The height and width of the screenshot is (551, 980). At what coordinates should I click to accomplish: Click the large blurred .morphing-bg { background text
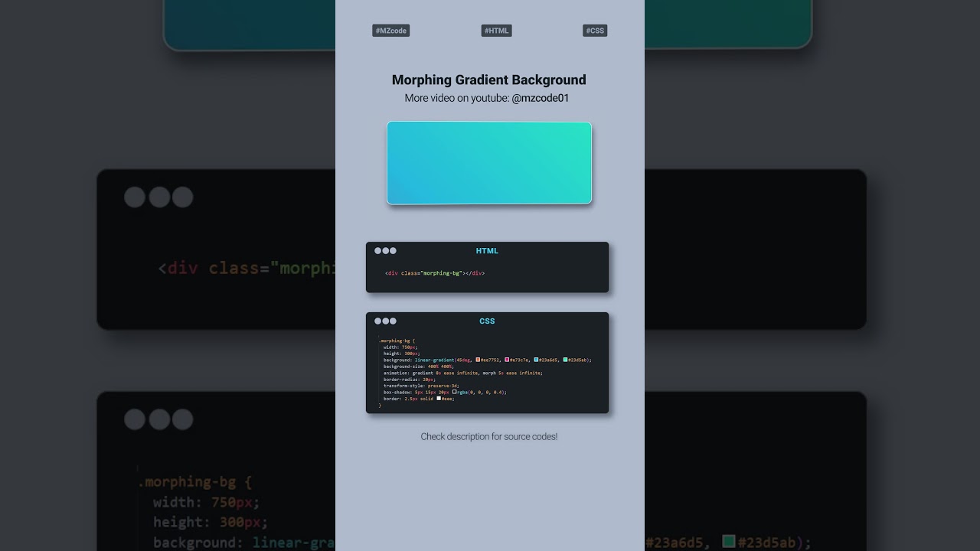pyautogui.click(x=194, y=482)
